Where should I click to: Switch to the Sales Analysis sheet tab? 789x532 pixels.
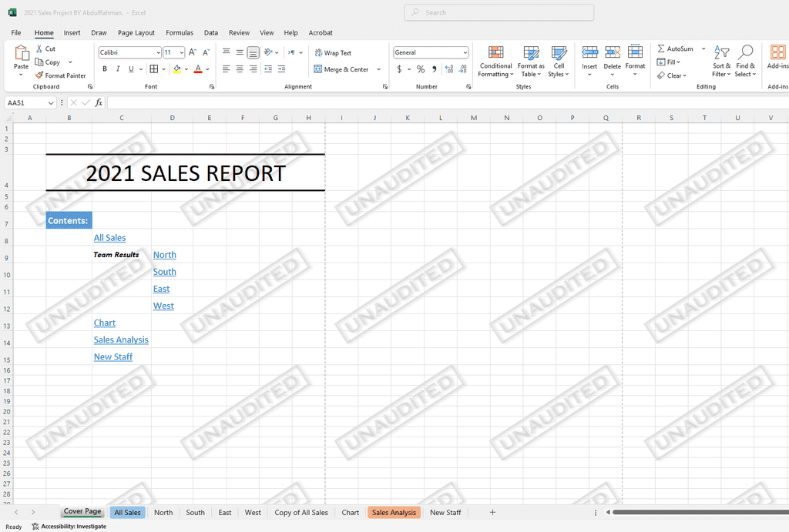(394, 512)
